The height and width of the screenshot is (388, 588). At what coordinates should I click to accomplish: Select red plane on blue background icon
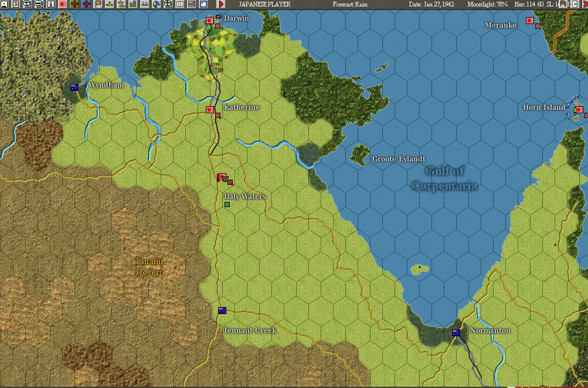click(x=86, y=4)
